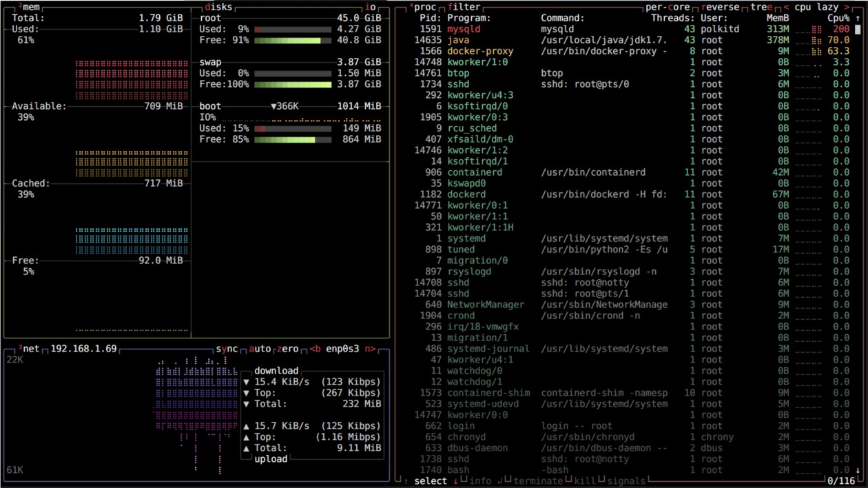Click the boot disk Free 85% bar
Image resolution: width=868 pixels, height=488 pixels.
point(293,140)
